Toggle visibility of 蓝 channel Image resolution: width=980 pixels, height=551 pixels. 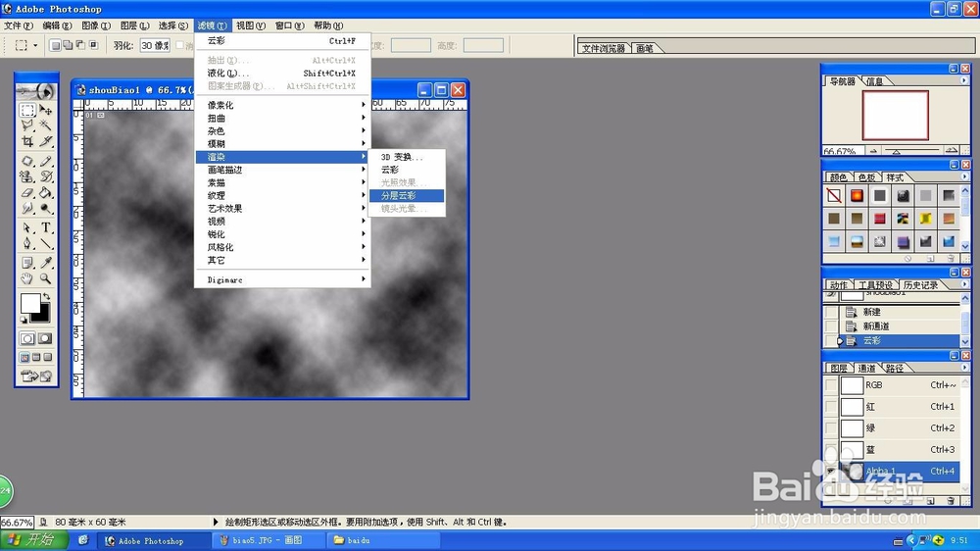click(831, 450)
